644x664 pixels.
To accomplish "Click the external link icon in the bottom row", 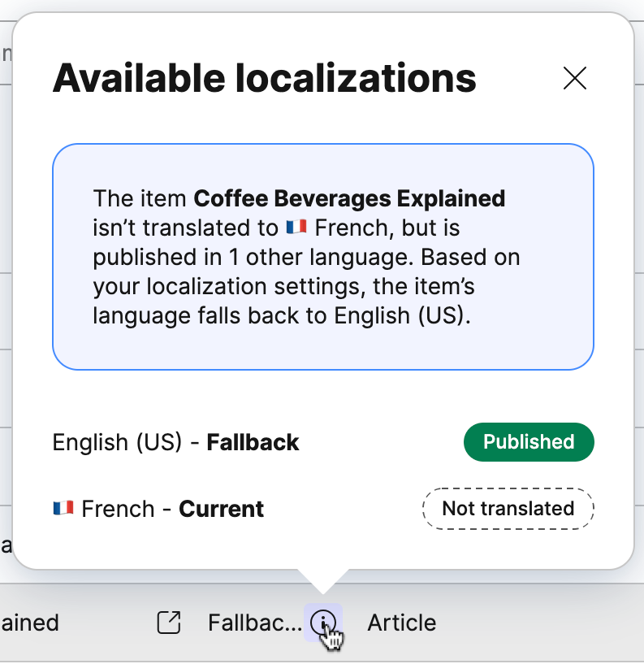I will [168, 622].
